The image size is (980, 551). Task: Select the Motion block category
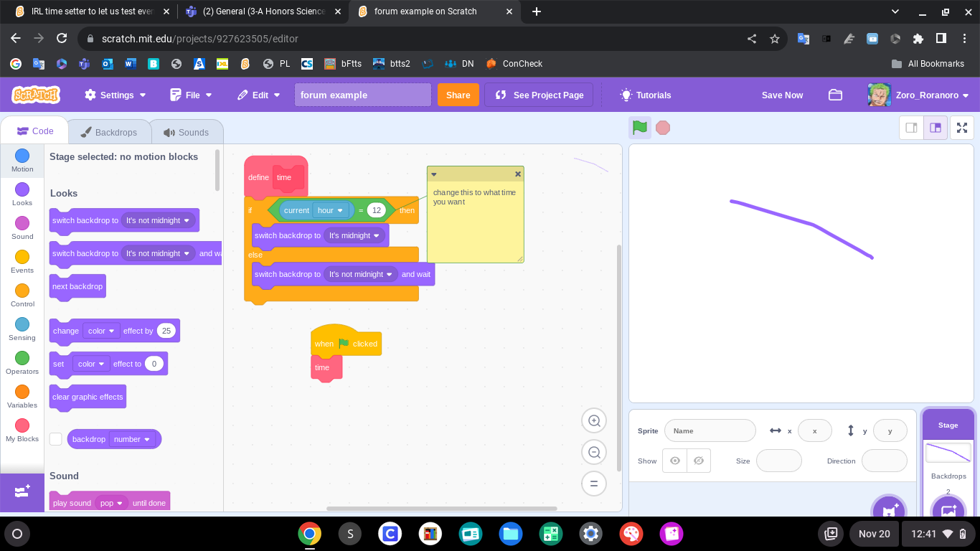click(22, 160)
